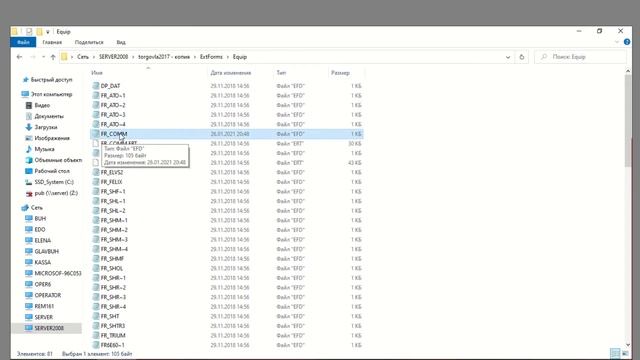Image resolution: width=640 pixels, height=360 pixels.
Task: Switch to details view icon in status bar
Action: pos(615,353)
